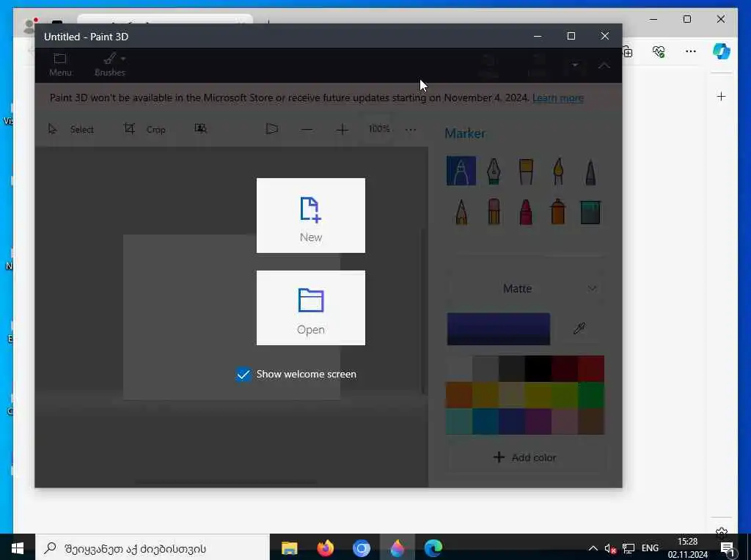
Task: Select the Marker brush
Action: pyautogui.click(x=461, y=171)
